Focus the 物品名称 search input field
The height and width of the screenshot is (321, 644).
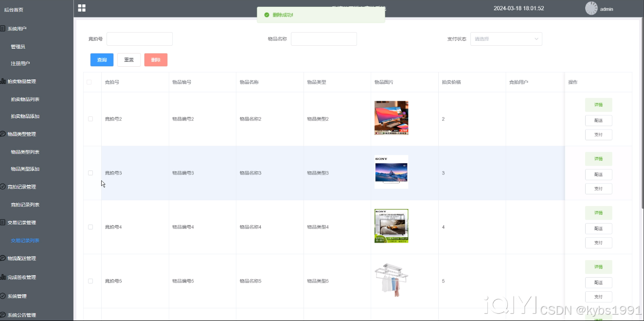click(x=324, y=39)
